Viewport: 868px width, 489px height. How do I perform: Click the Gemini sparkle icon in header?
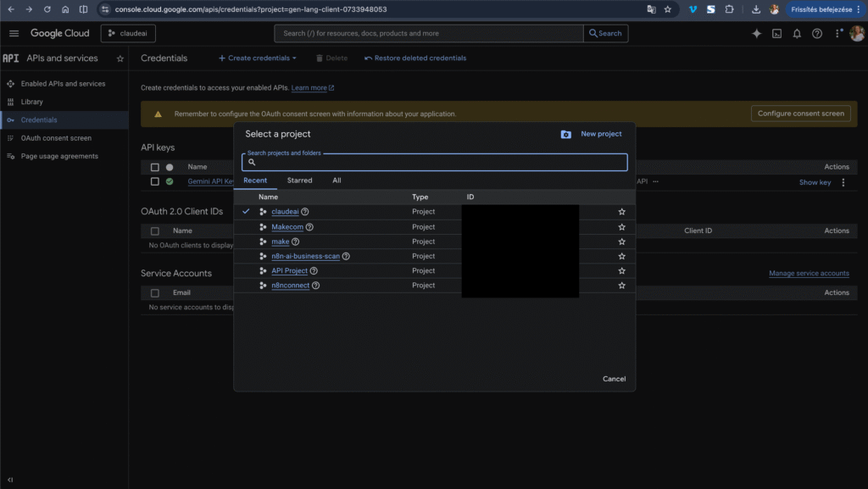tap(756, 33)
